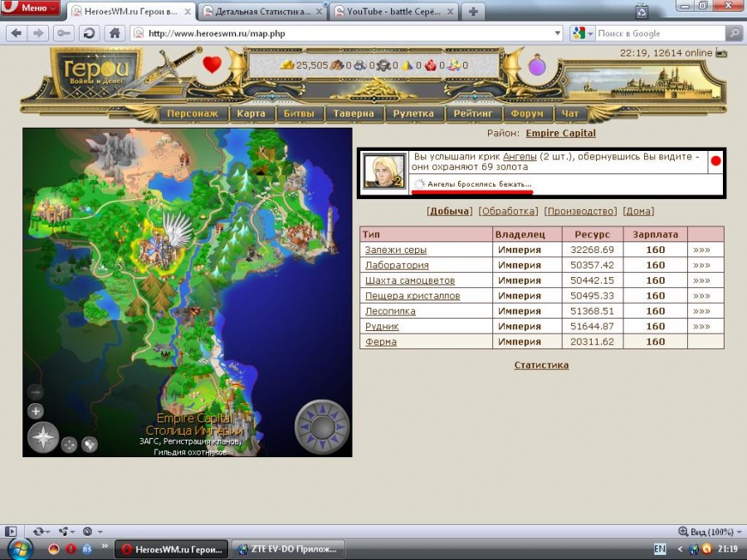The height and width of the screenshot is (560, 747).
Task: Select the Производство category link
Action: tap(580, 211)
